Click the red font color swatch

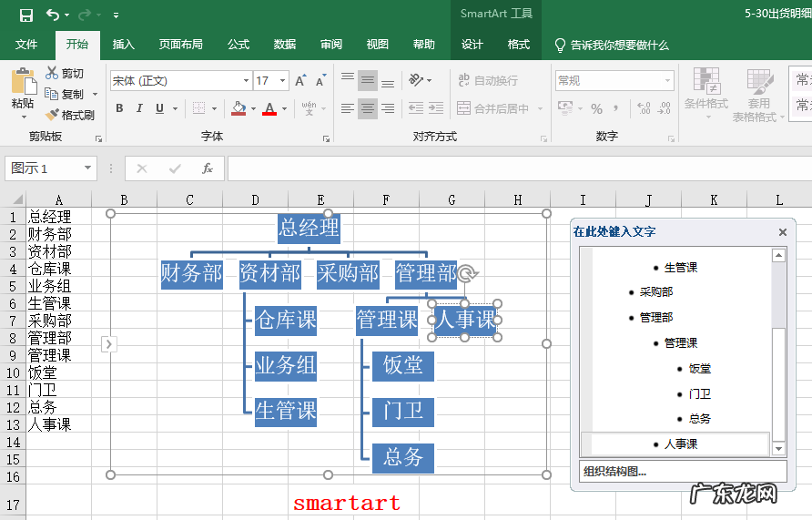(269, 108)
